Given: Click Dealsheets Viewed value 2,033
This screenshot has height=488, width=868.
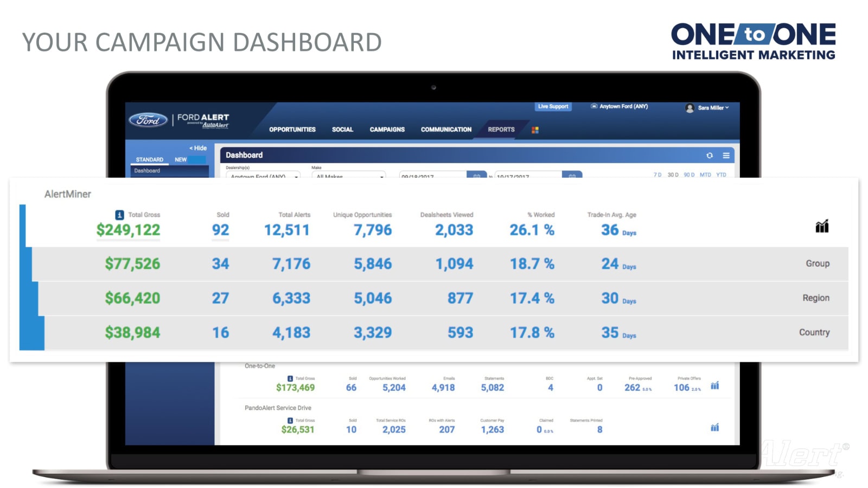Looking at the screenshot, I should click(x=454, y=230).
